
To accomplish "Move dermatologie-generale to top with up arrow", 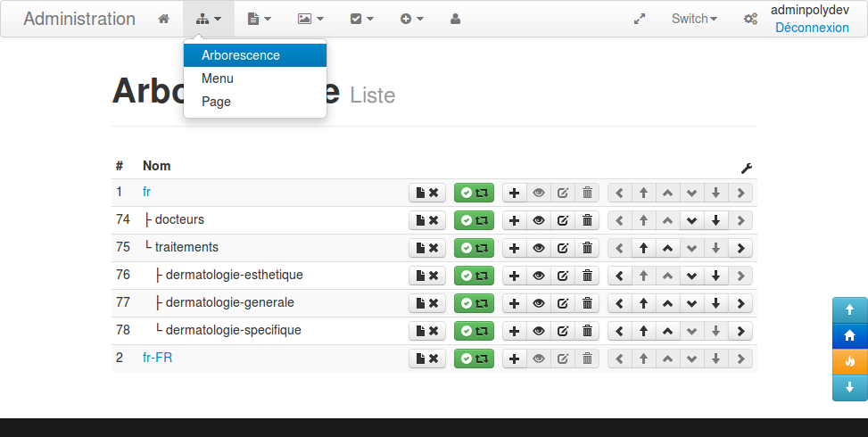I will 642,303.
